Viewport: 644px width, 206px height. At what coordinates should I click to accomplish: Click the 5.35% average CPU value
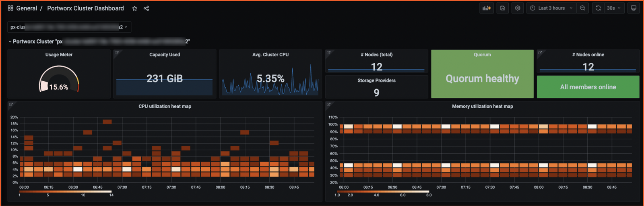pyautogui.click(x=270, y=78)
